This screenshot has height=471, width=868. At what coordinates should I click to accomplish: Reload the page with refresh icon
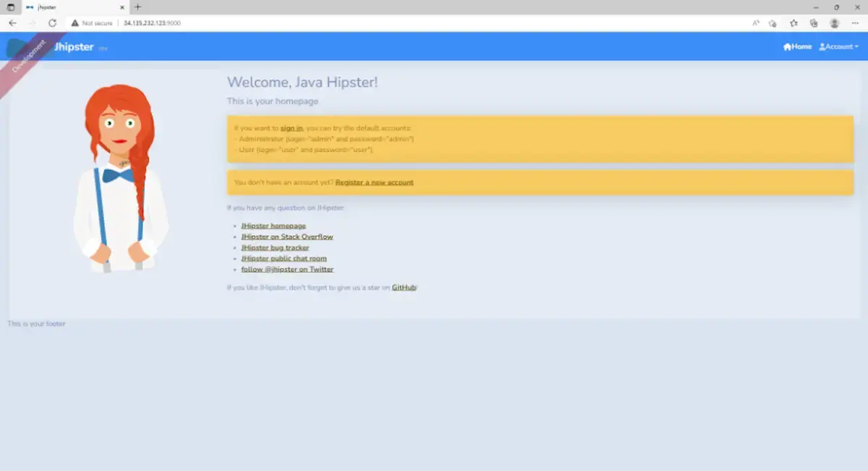(52, 23)
